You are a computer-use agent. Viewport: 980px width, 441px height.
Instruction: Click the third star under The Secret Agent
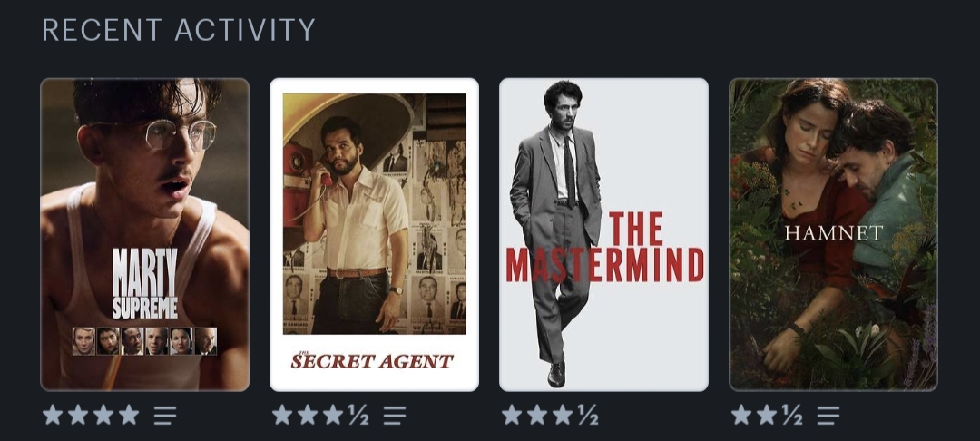pyautogui.click(x=332, y=415)
